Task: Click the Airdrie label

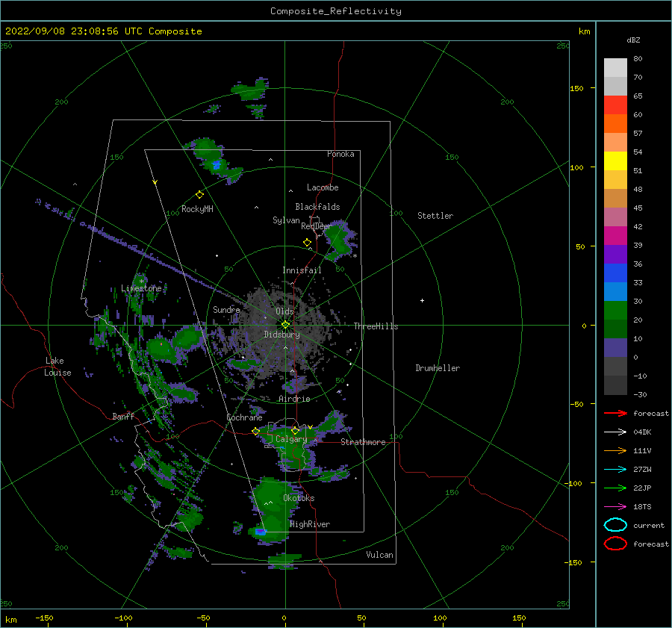Action: coord(294,399)
